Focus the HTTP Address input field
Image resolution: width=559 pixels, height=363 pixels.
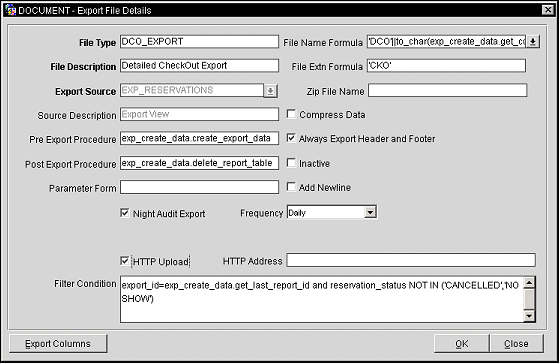point(411,260)
